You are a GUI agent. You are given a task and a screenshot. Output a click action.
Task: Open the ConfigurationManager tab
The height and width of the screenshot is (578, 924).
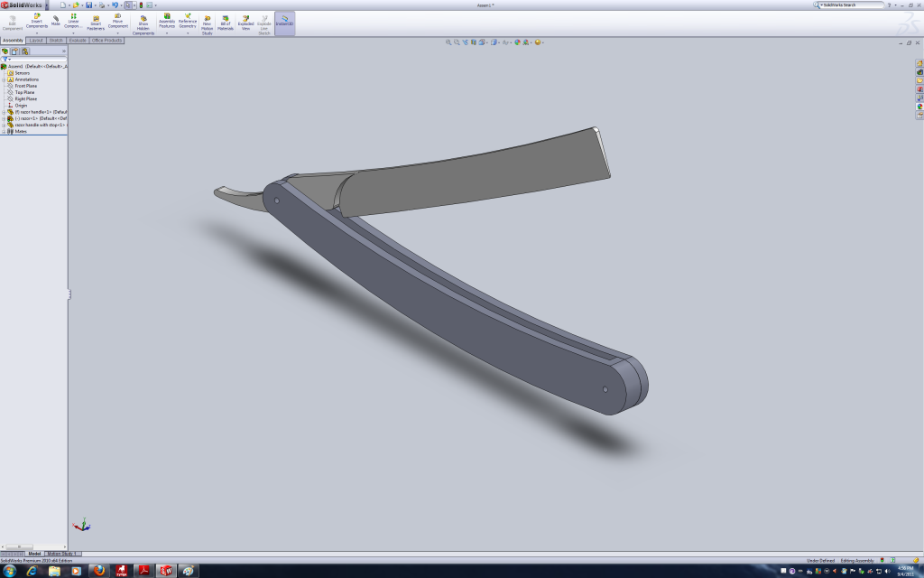tap(24, 51)
